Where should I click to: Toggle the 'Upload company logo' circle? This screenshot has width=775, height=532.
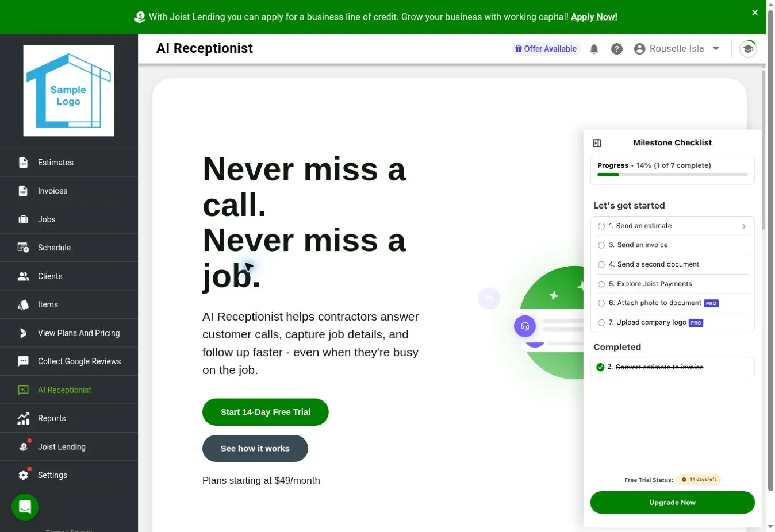601,323
